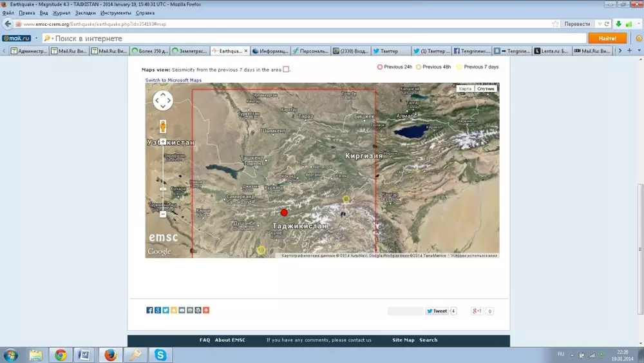This screenshot has height=363, width=644.
Task: Click the Google +1 button
Action: [x=477, y=311]
